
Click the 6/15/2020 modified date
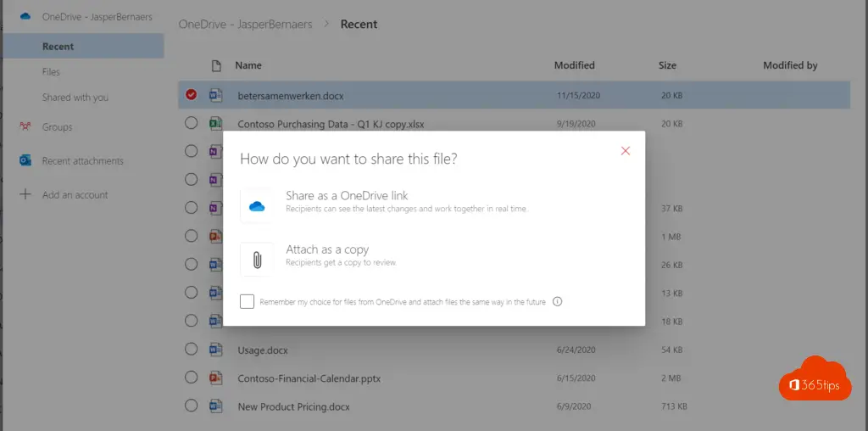[576, 378]
